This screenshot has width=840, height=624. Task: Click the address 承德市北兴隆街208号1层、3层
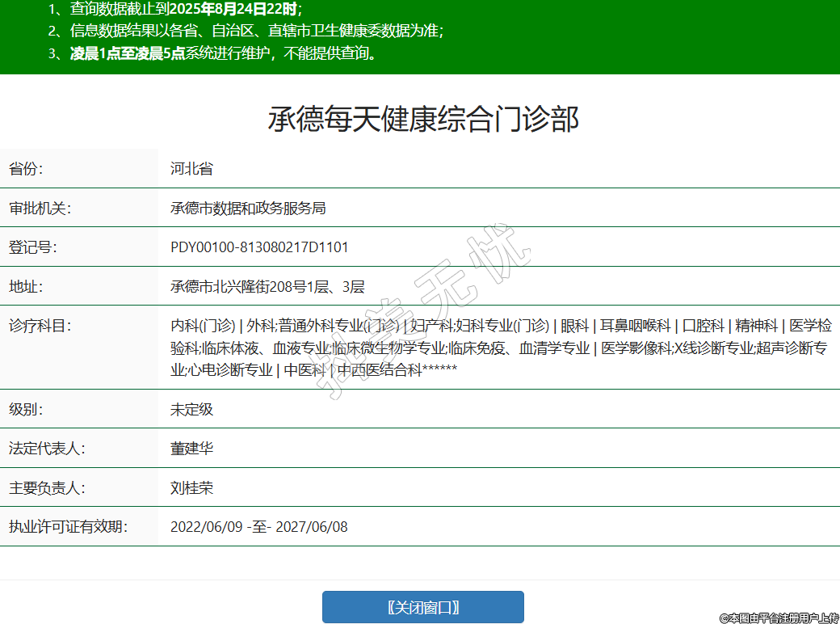coord(267,286)
